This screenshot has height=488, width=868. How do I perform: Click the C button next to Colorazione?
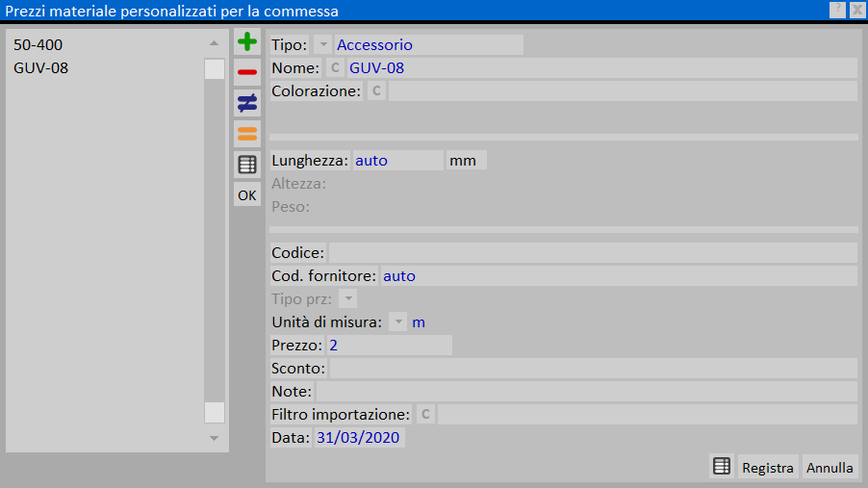tap(376, 91)
